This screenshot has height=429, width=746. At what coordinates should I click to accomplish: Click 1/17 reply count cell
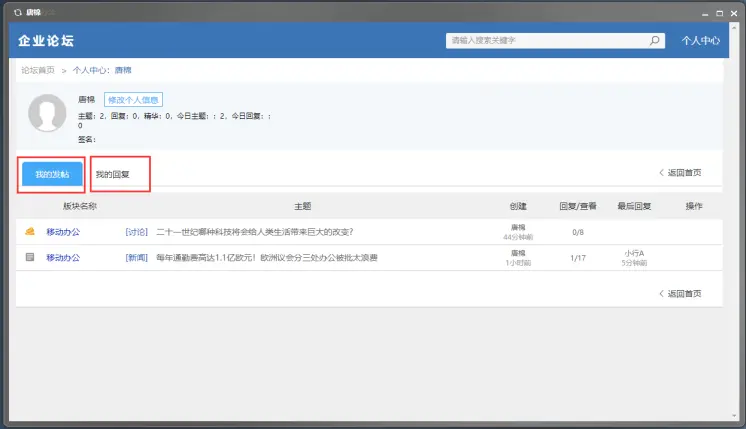(x=578, y=258)
